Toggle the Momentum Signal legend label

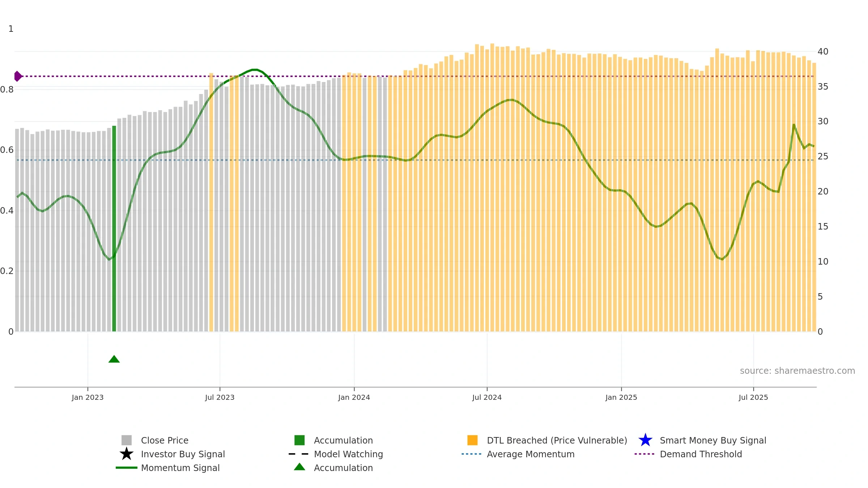(x=180, y=468)
